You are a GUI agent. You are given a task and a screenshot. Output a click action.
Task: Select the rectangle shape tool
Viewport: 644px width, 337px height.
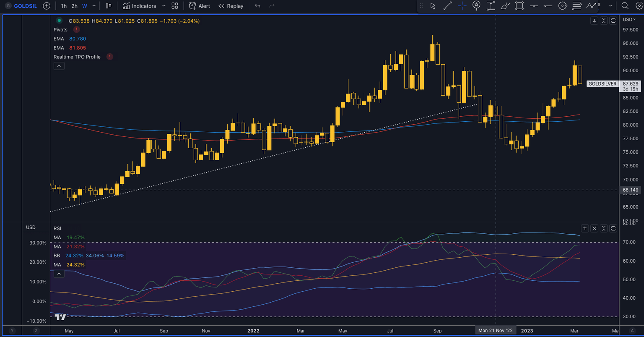coord(519,6)
